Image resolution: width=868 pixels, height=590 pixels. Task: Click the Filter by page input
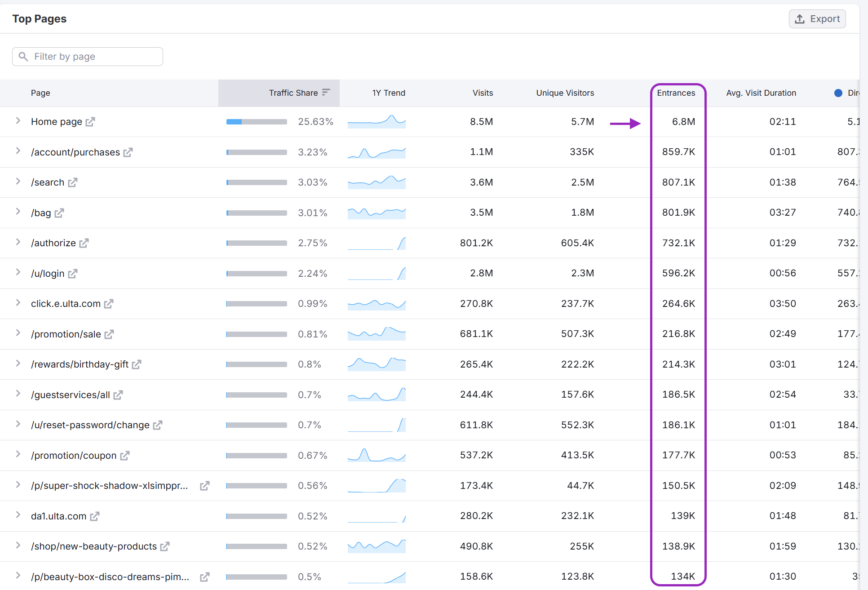pos(88,57)
